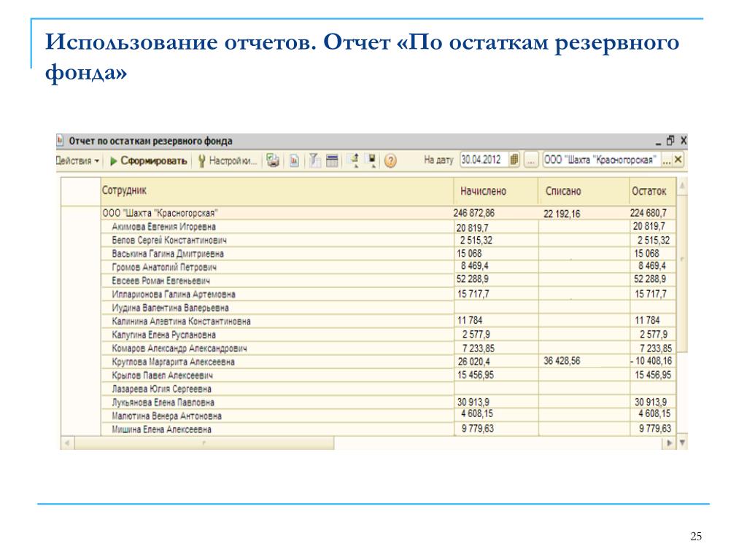This screenshot has width=747, height=560.
Task: Click total balance value 224 680,7
Action: coord(649,213)
